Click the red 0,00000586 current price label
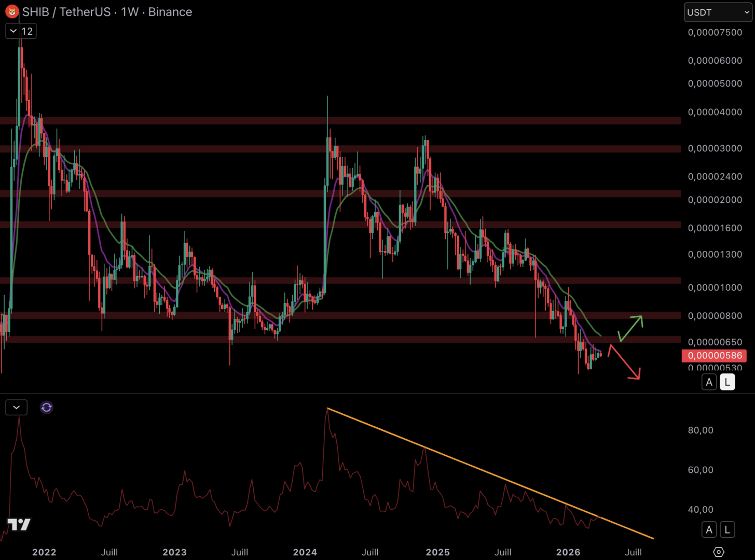755x560 pixels. pos(714,356)
